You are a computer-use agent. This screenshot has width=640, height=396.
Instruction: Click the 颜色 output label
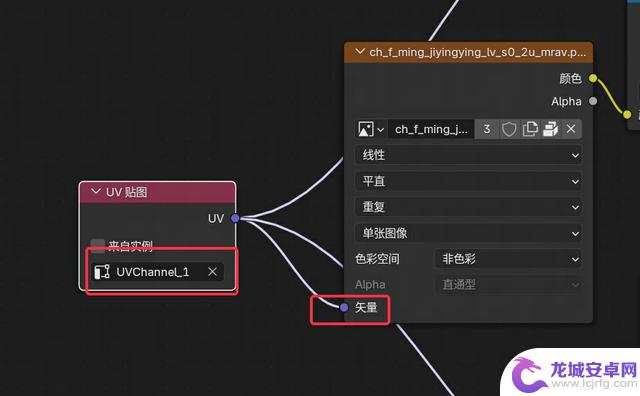[x=570, y=78]
